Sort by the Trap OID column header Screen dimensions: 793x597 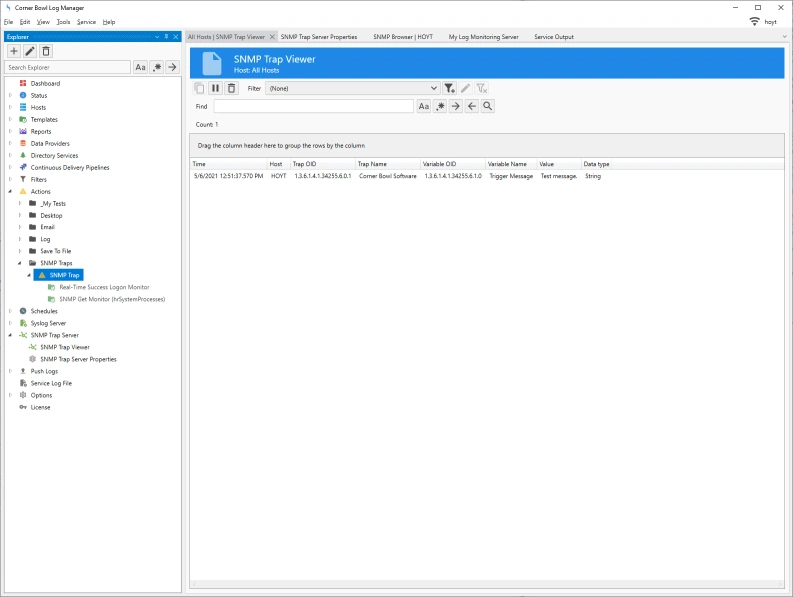[x=323, y=164]
